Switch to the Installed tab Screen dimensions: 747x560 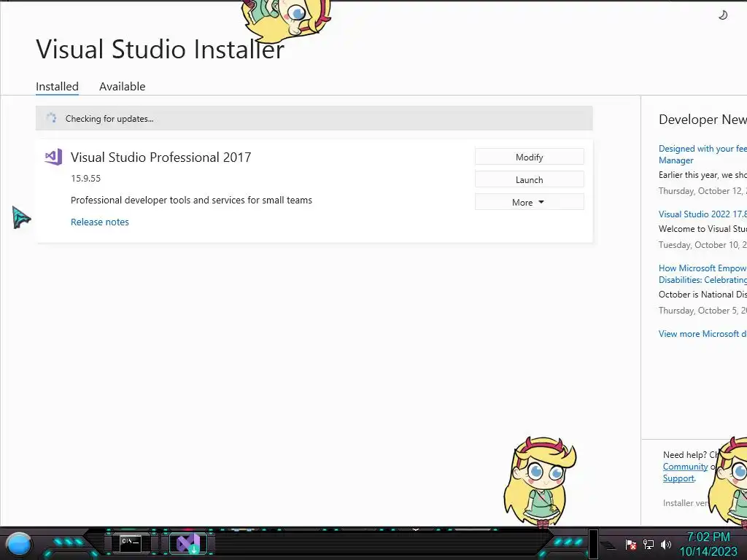click(57, 87)
